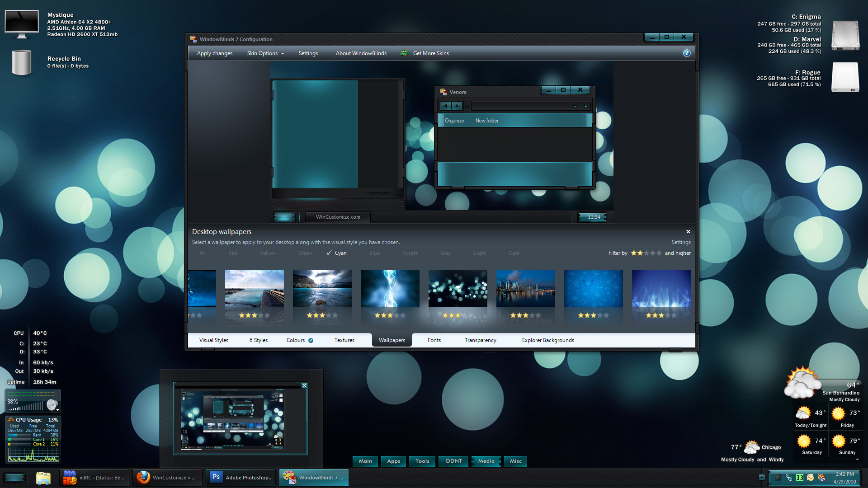Switch to Adobe Photoshop taskbar item
This screenshot has width=868, height=488.
(241, 478)
